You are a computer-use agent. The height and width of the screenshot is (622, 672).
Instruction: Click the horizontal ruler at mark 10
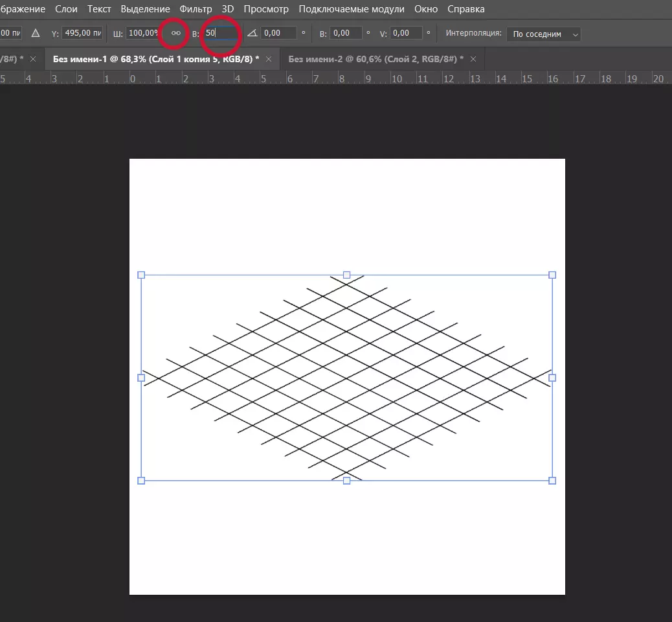(397, 79)
